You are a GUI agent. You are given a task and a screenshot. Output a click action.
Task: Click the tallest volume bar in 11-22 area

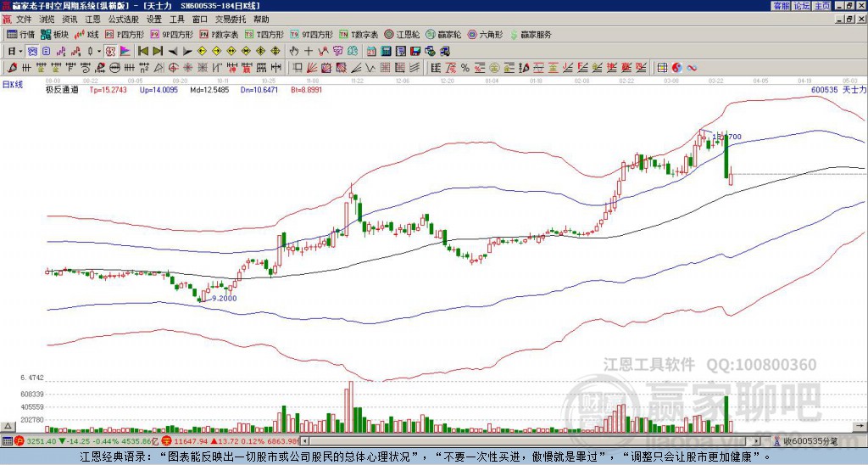click(x=349, y=406)
